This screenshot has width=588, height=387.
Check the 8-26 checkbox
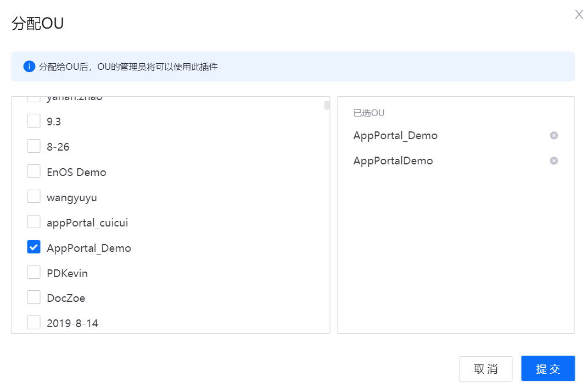click(33, 146)
